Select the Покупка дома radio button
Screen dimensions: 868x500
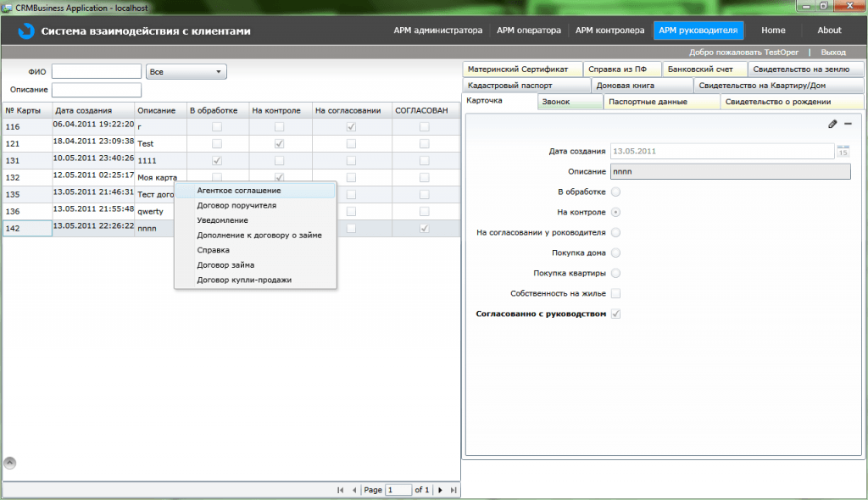[x=615, y=253]
